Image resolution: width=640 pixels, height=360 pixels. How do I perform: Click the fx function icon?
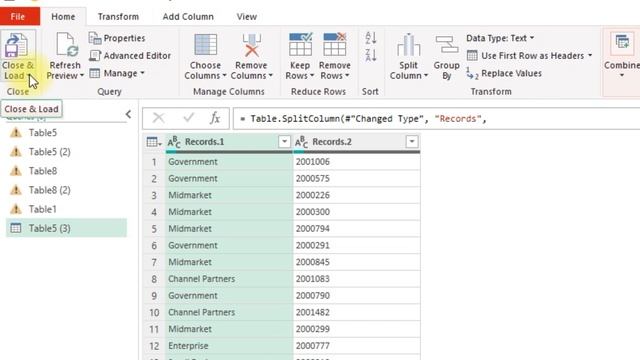(x=215, y=118)
